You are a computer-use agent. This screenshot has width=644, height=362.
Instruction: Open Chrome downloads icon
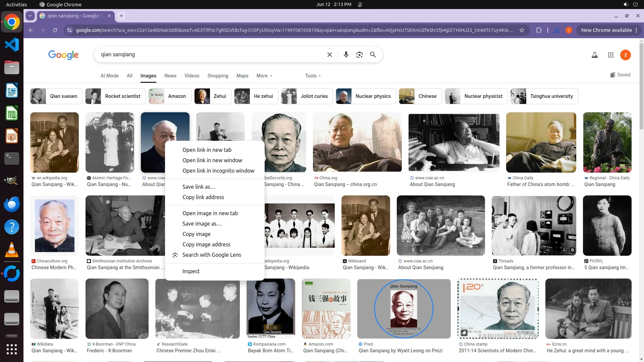point(556,30)
